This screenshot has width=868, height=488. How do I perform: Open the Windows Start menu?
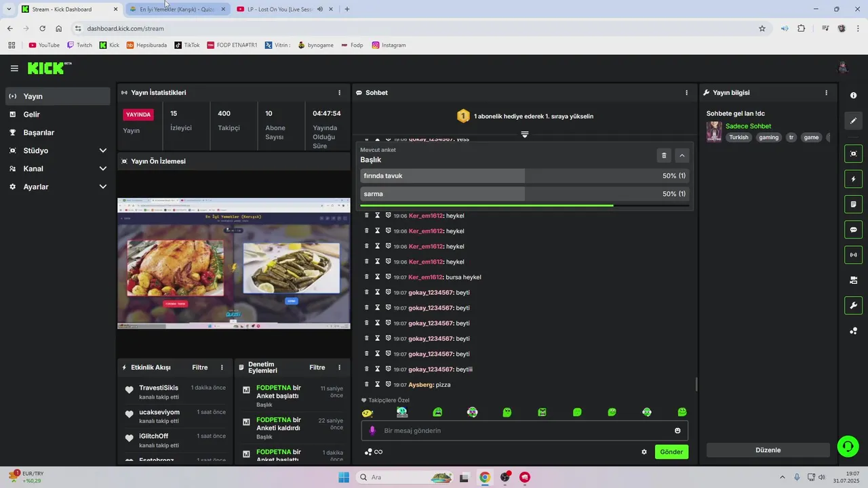pyautogui.click(x=344, y=477)
